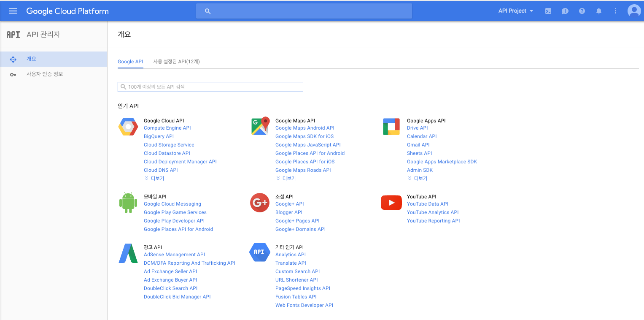Open Sheets API link
Image resolution: width=644 pixels, height=320 pixels.
(420, 153)
